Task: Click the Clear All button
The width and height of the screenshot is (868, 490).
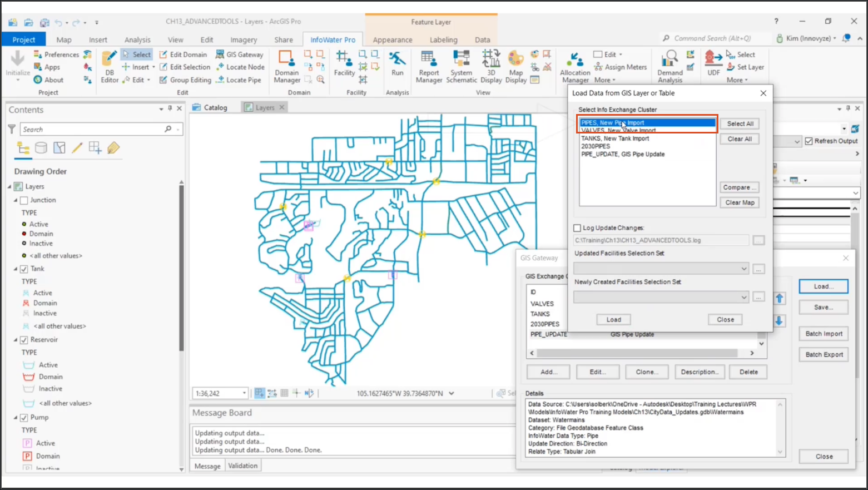Action: point(740,139)
